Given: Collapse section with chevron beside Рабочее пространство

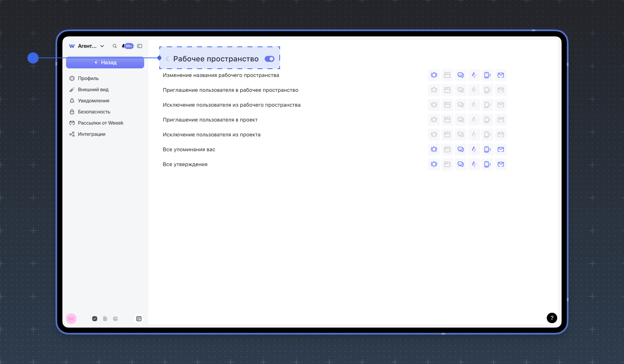Looking at the screenshot, I should 168,59.
